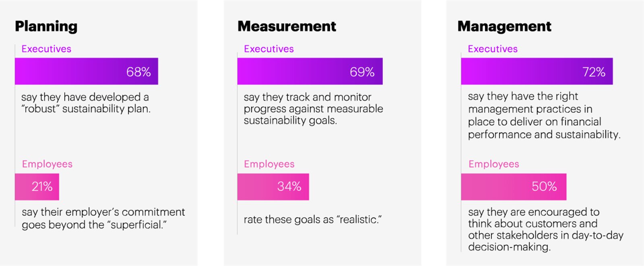Click the Management heading
644x266 pixels.
point(504,27)
